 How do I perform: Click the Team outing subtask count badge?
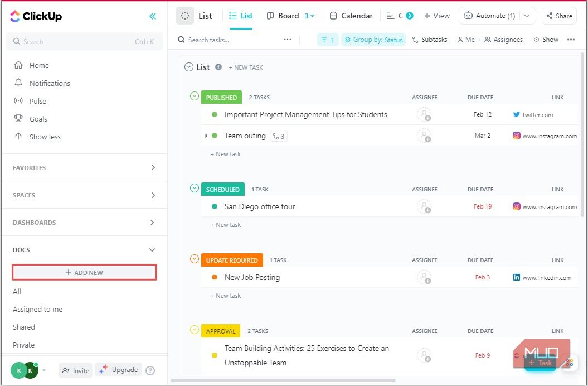point(279,136)
